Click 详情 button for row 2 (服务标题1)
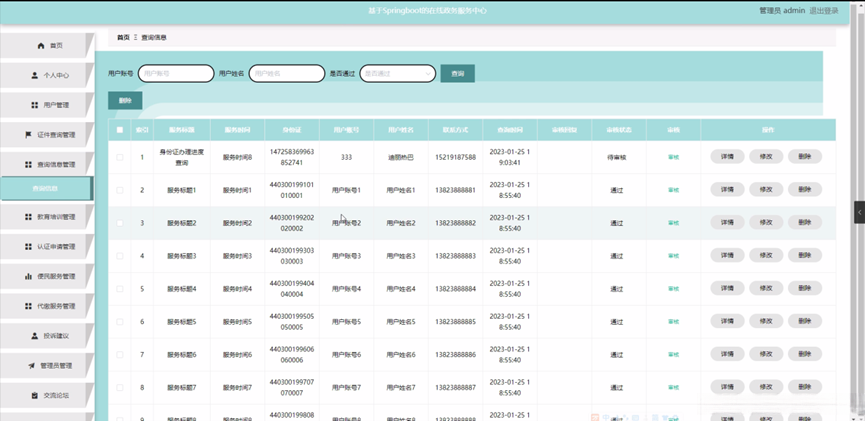The image size is (865, 421). click(727, 189)
